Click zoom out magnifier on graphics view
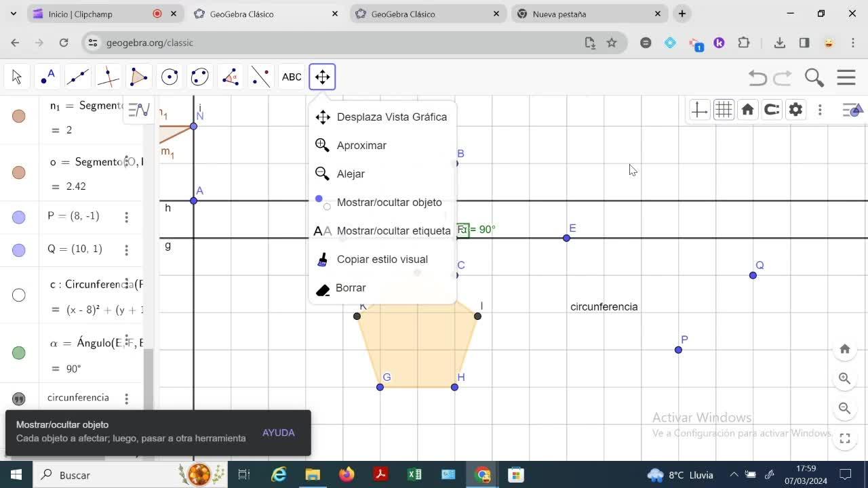Screen dimensions: 868x488 point(844,408)
